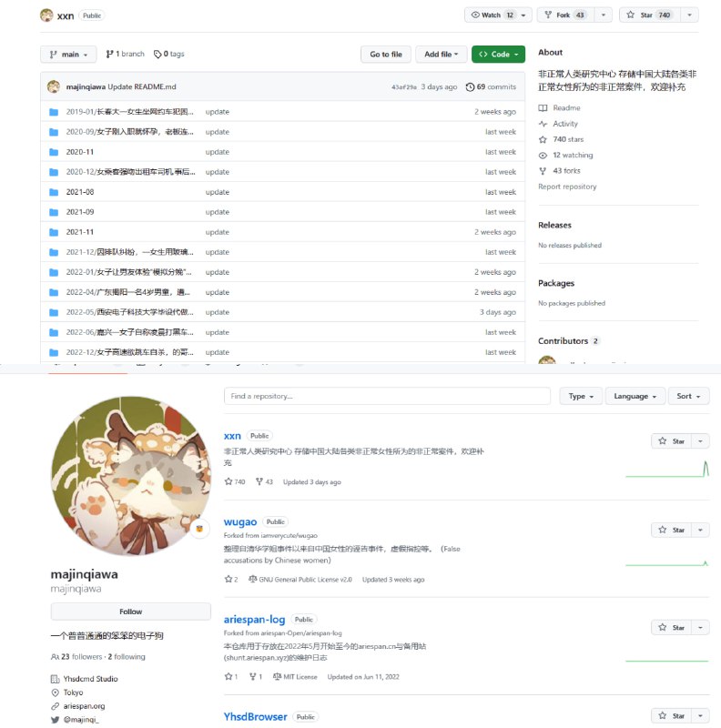This screenshot has height=728, width=721.
Task: Open the 2022-06 folder icon
Action: pos(54,332)
